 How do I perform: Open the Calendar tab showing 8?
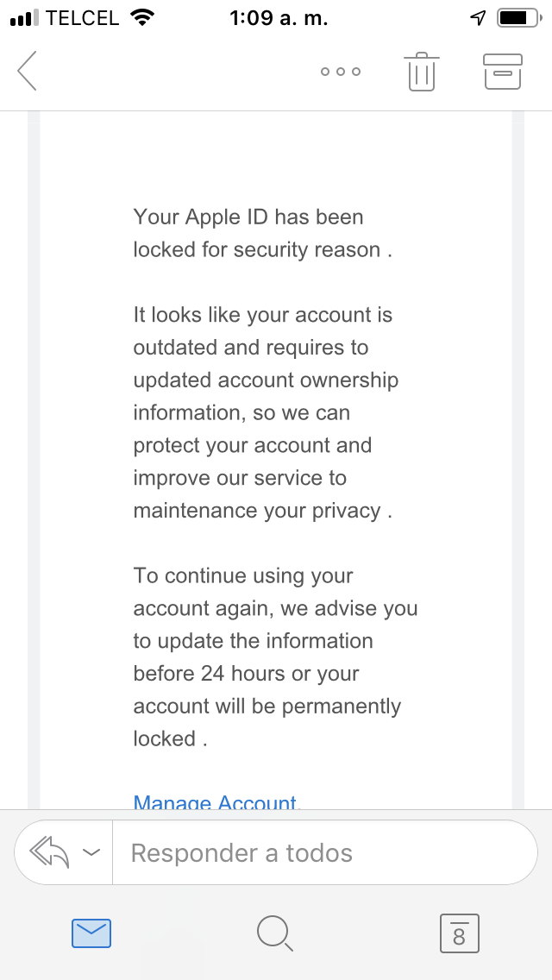[x=459, y=933]
